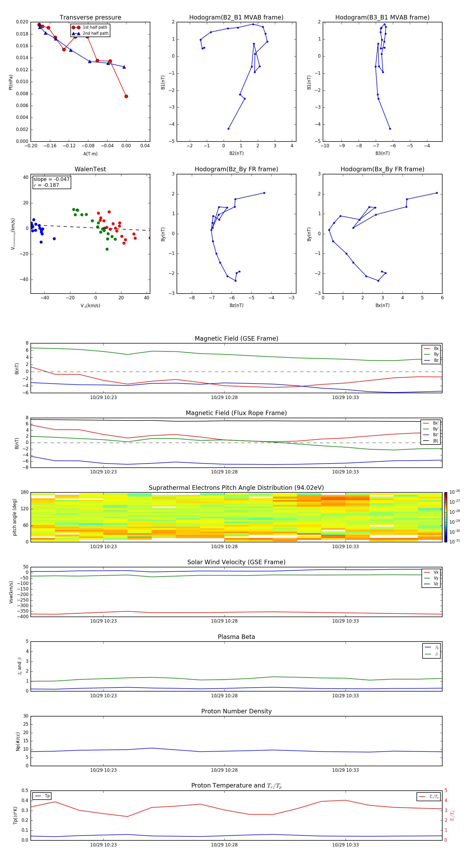This screenshot has width=473, height=868.
Task: Click the 'Magnetic Field (Flux Rope Frame)' title
Action: [236, 413]
